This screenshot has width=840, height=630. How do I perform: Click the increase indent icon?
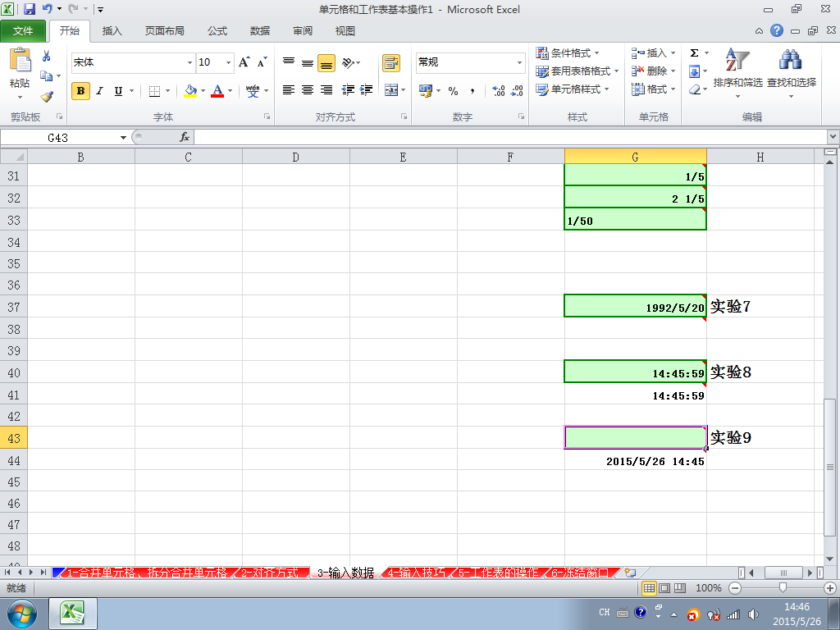[x=367, y=90]
